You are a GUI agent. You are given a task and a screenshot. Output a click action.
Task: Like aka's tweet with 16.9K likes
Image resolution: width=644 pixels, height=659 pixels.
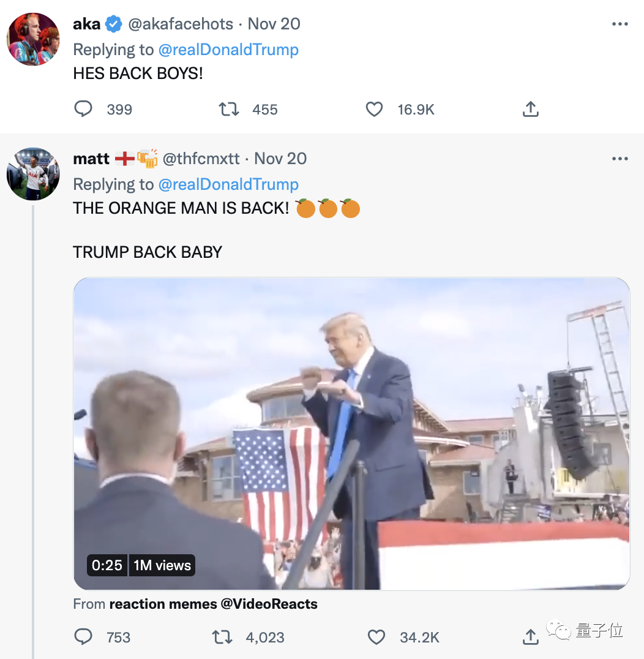(374, 110)
